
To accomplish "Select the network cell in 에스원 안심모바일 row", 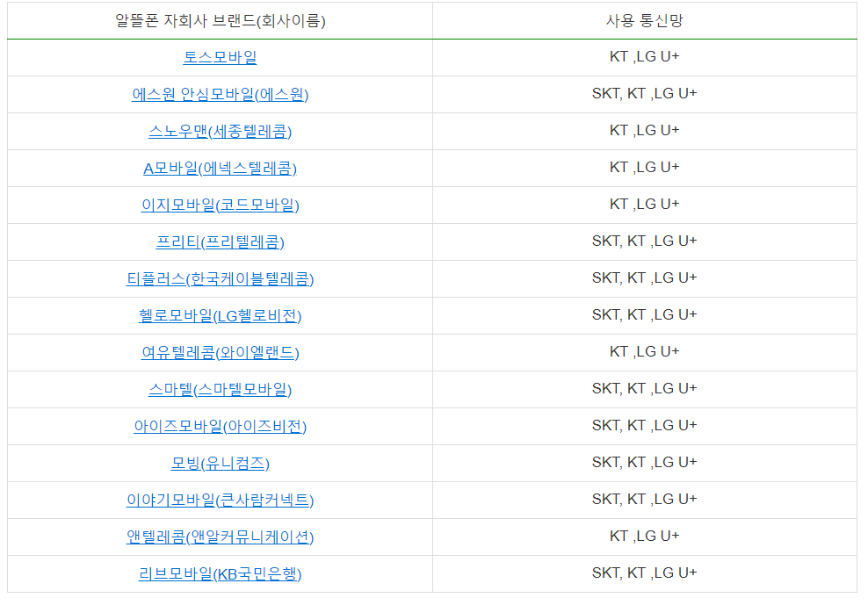I will [x=644, y=94].
